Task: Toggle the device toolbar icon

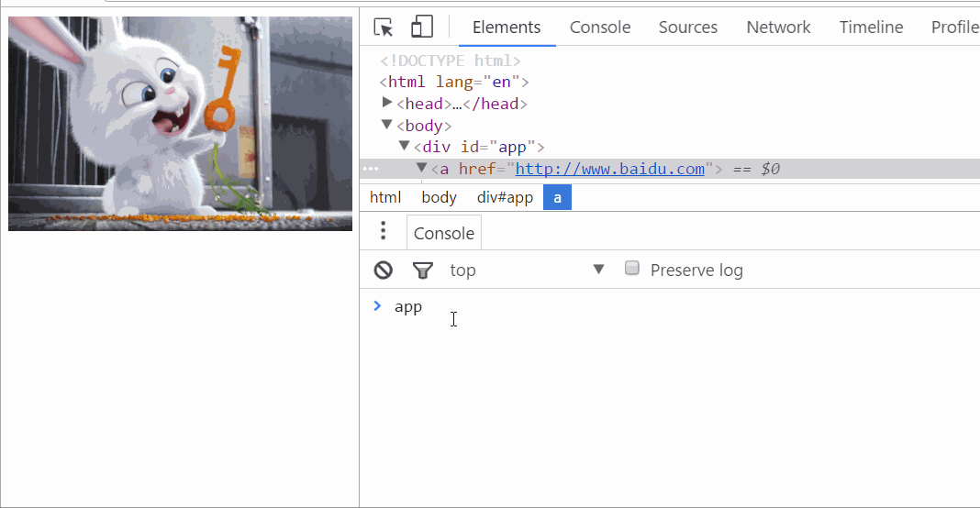Action: click(x=422, y=28)
